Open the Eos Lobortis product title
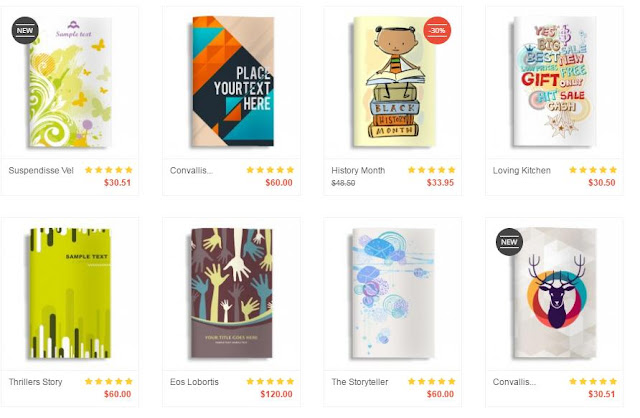640x418 pixels. [194, 382]
